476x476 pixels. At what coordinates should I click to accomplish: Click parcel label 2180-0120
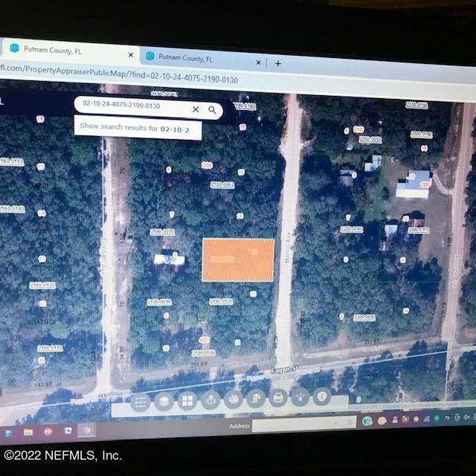(x=42, y=286)
